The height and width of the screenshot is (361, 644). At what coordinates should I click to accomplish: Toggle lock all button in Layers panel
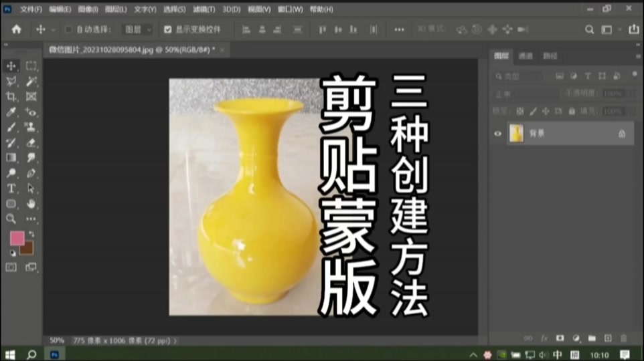tap(572, 111)
